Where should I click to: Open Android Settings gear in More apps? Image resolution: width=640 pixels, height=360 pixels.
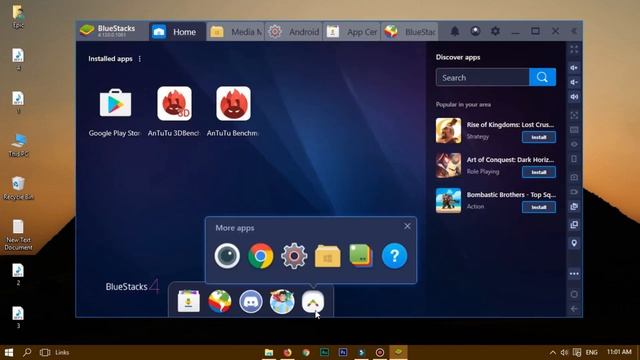[x=294, y=256]
